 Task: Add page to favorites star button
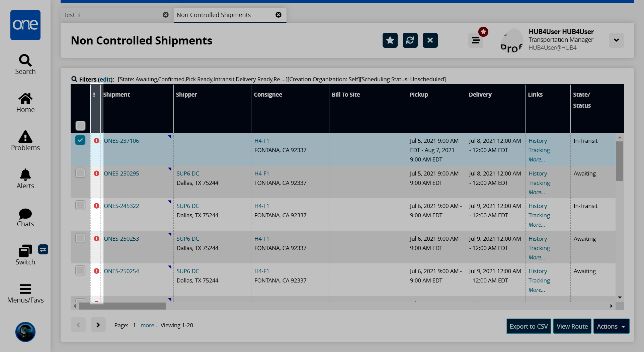390,40
